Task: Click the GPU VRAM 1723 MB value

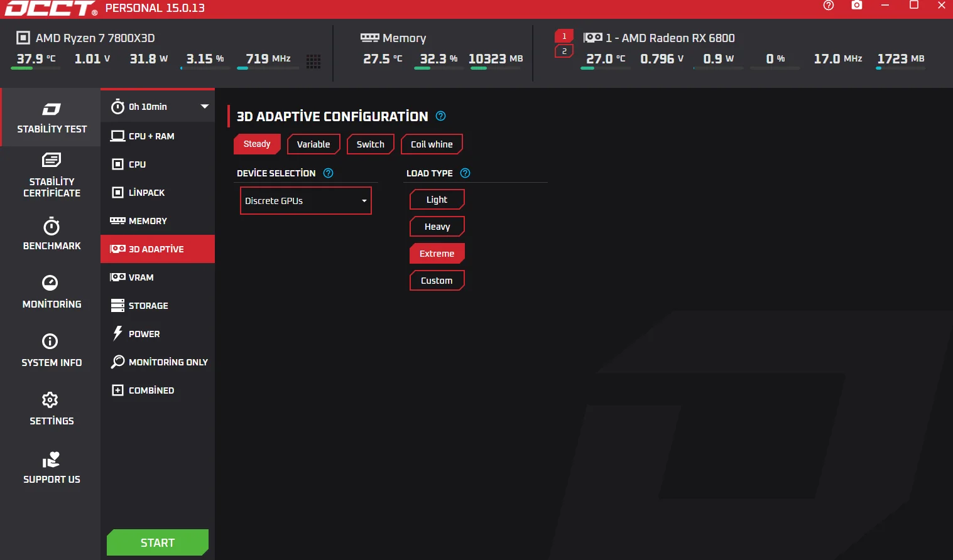Action: tap(901, 58)
